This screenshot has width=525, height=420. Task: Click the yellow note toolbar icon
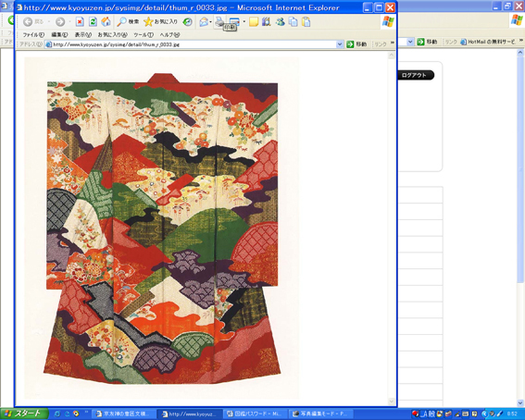[x=254, y=21]
